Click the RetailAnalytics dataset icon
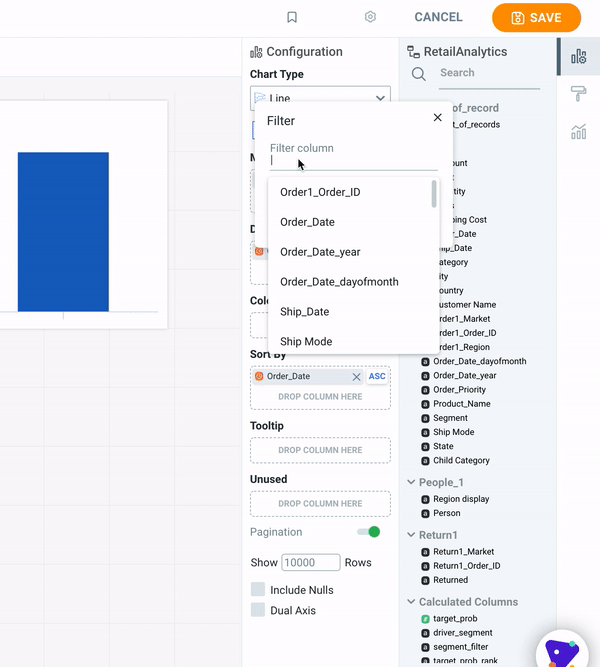This screenshot has width=600, height=667. 413,52
